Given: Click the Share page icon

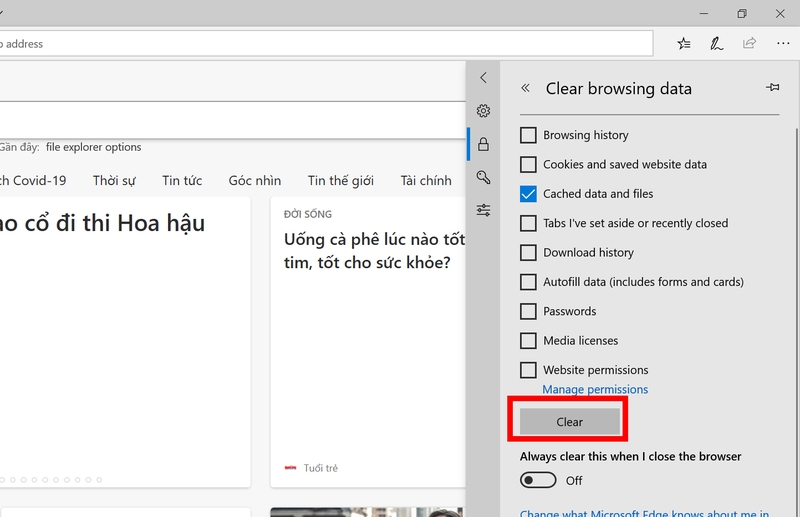Looking at the screenshot, I should pyautogui.click(x=749, y=44).
